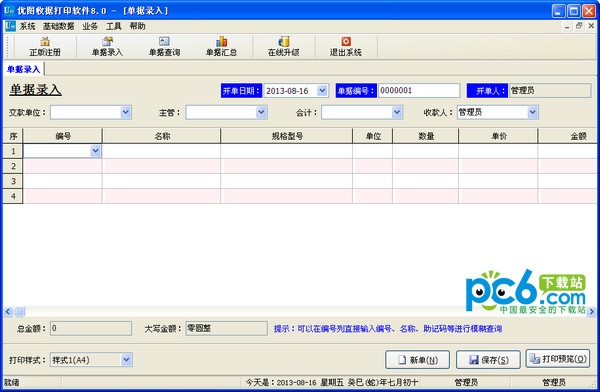Open the 帮助 menu

pyautogui.click(x=137, y=26)
